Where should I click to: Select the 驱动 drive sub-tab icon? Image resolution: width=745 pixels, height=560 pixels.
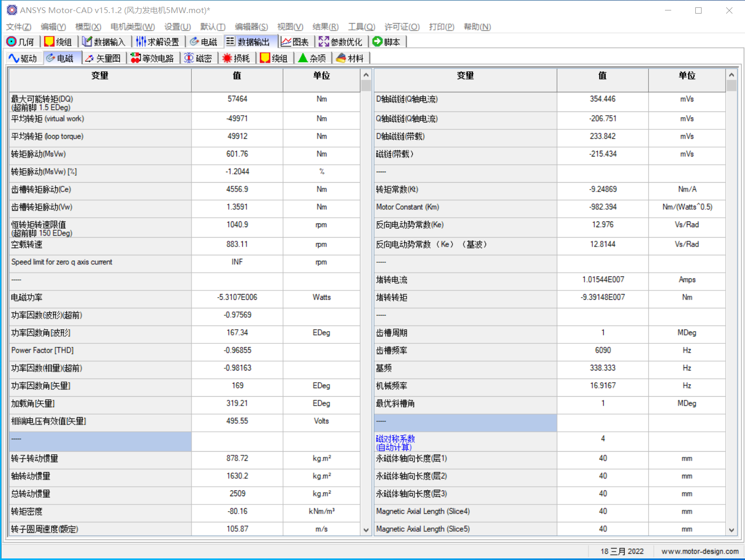click(14, 58)
